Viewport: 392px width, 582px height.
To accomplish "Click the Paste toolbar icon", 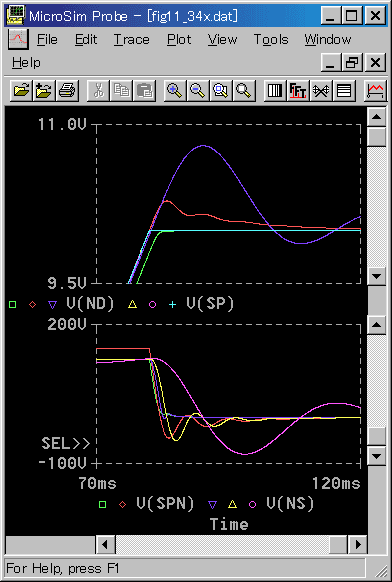I will [x=144, y=90].
